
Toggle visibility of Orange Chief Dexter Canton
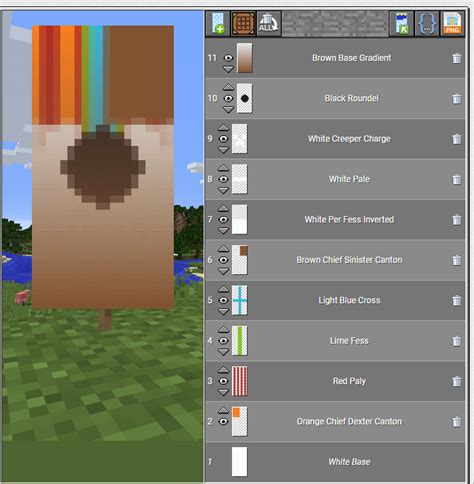coord(223,421)
